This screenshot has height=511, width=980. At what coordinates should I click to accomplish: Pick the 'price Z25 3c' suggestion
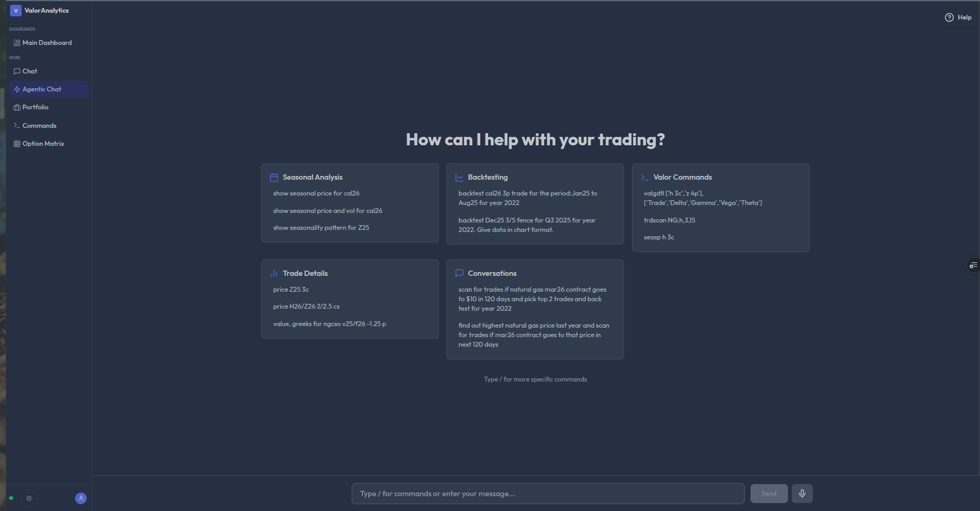(x=291, y=290)
